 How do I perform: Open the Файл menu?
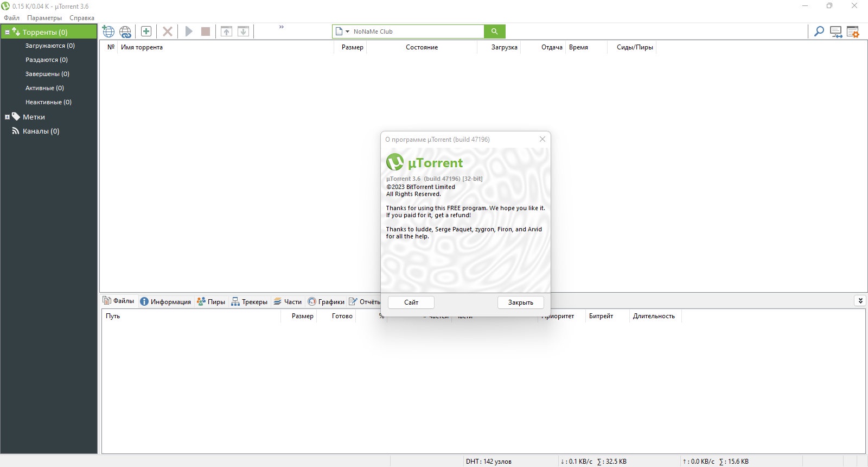point(11,18)
